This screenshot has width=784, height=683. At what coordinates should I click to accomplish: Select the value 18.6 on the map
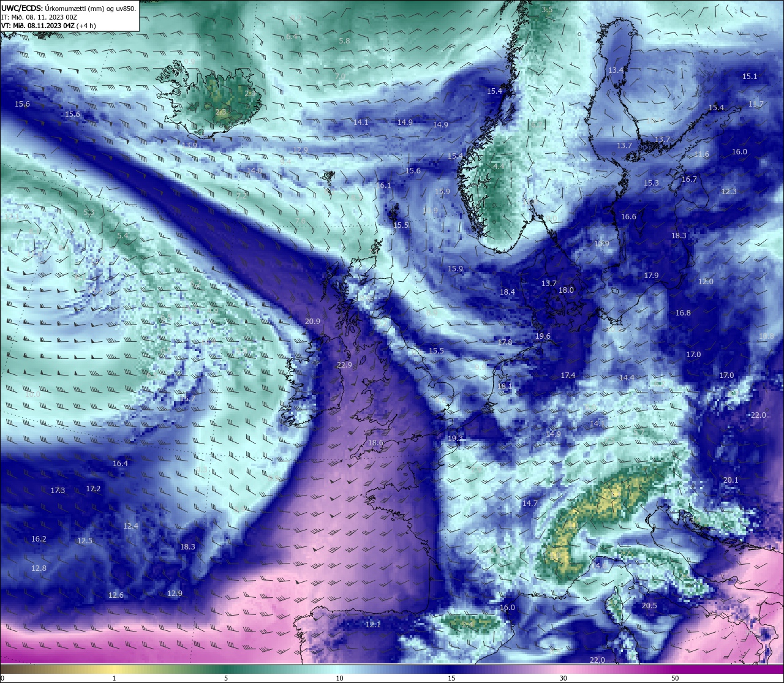click(x=375, y=442)
